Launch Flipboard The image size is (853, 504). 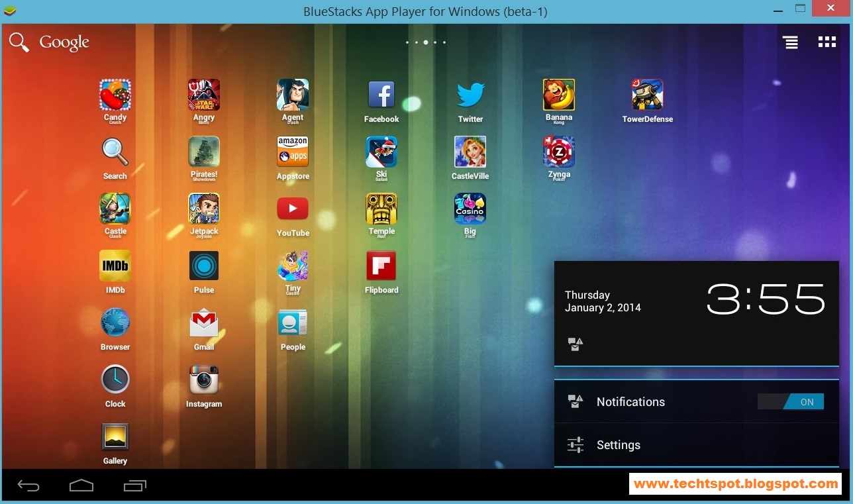pos(381,266)
